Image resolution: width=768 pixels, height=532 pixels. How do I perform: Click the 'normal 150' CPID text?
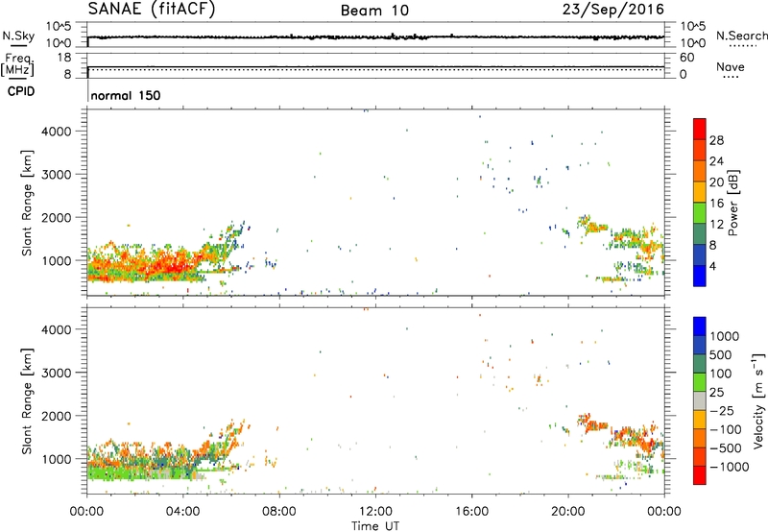click(126, 95)
